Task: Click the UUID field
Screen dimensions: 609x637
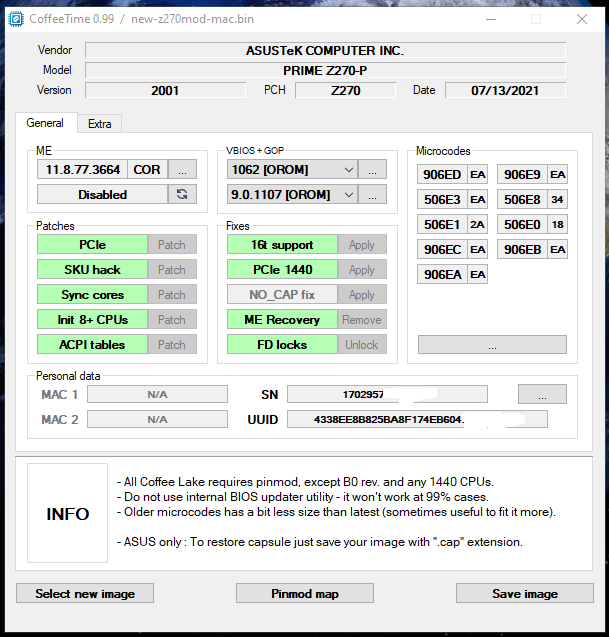Action: (417, 419)
